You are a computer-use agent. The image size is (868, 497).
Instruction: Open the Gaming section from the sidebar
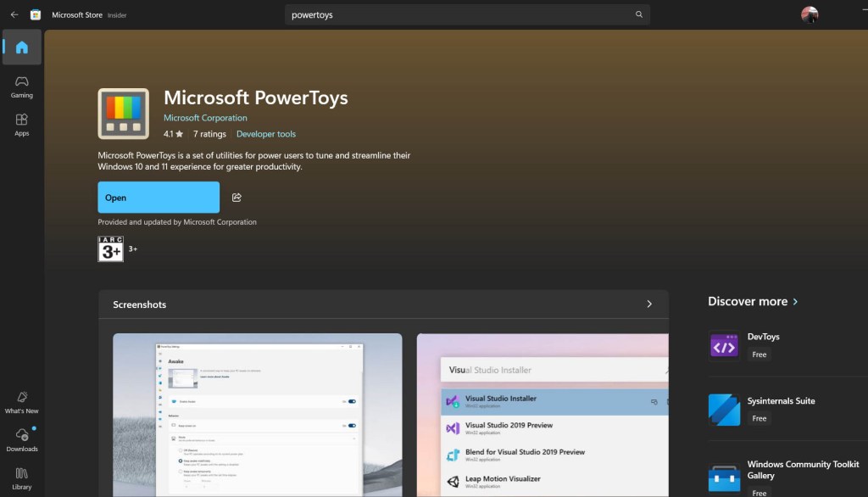point(21,85)
